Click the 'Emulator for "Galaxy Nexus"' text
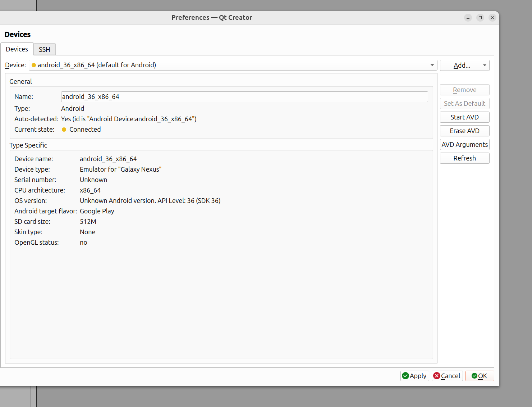The height and width of the screenshot is (407, 532). 120,169
